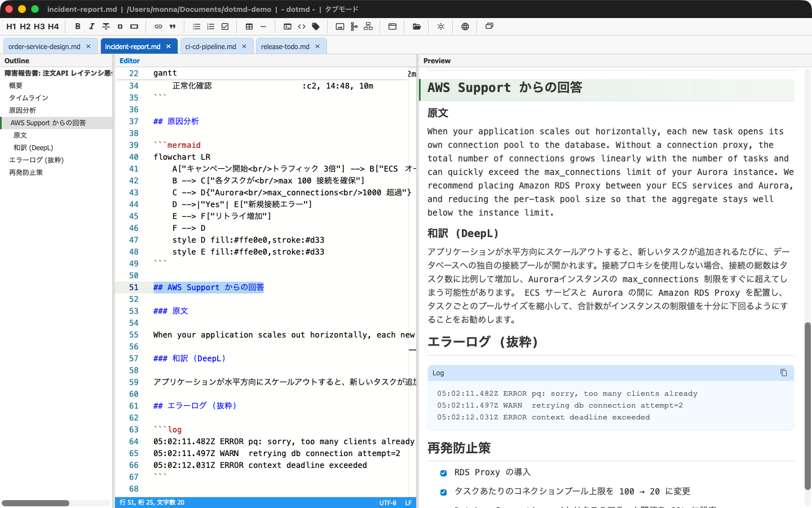
Task: Click the UTF-8 encoding status entry
Action: pos(388,503)
